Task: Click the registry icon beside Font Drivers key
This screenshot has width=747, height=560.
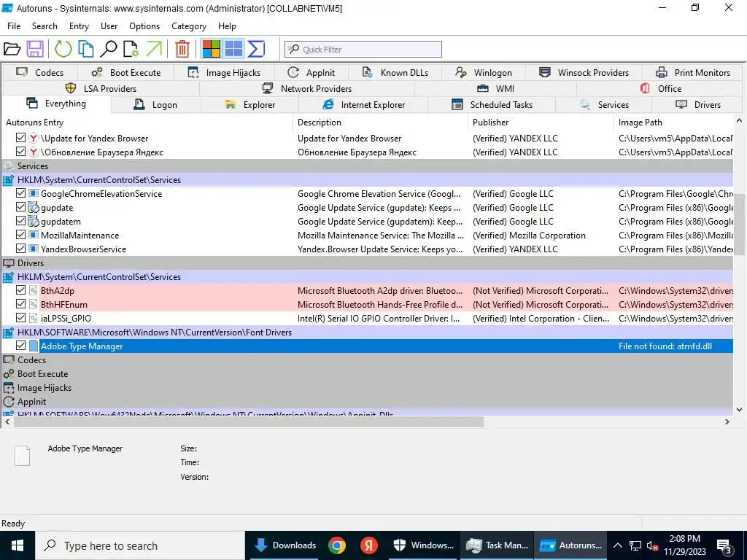Action: (x=8, y=332)
